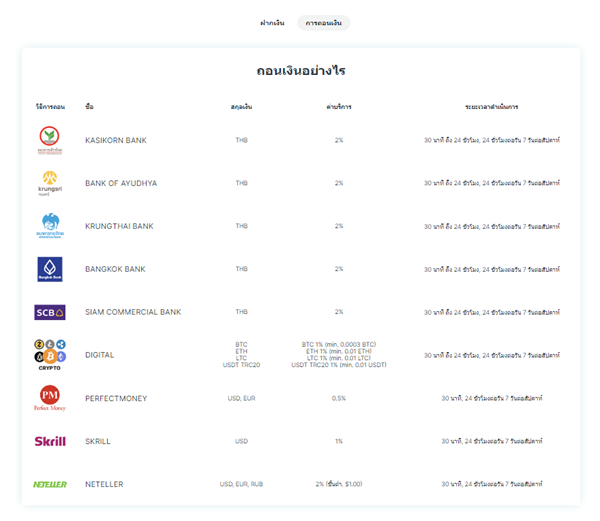Image resolution: width=600 pixels, height=521 pixels.
Task: Click the Krungsri bank logo
Action: tap(49, 183)
